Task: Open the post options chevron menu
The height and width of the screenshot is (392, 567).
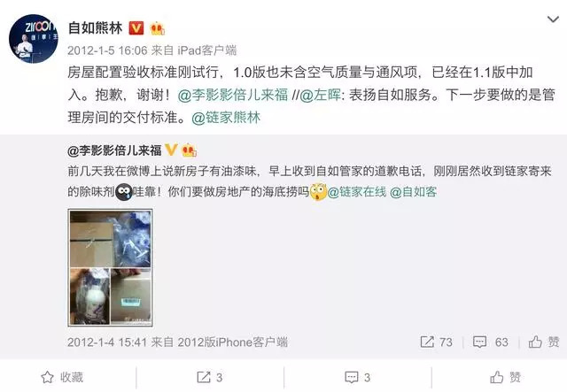Action: pyautogui.click(x=553, y=19)
